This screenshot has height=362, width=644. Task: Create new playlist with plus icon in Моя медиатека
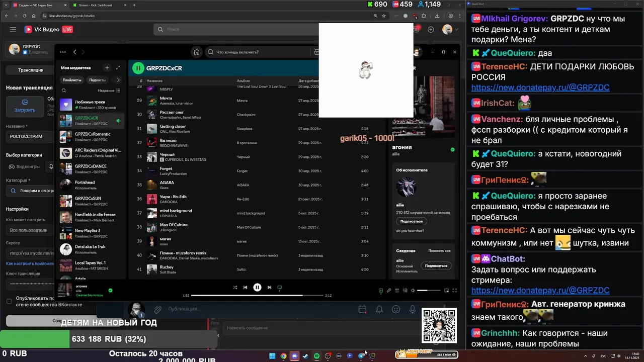107,67
